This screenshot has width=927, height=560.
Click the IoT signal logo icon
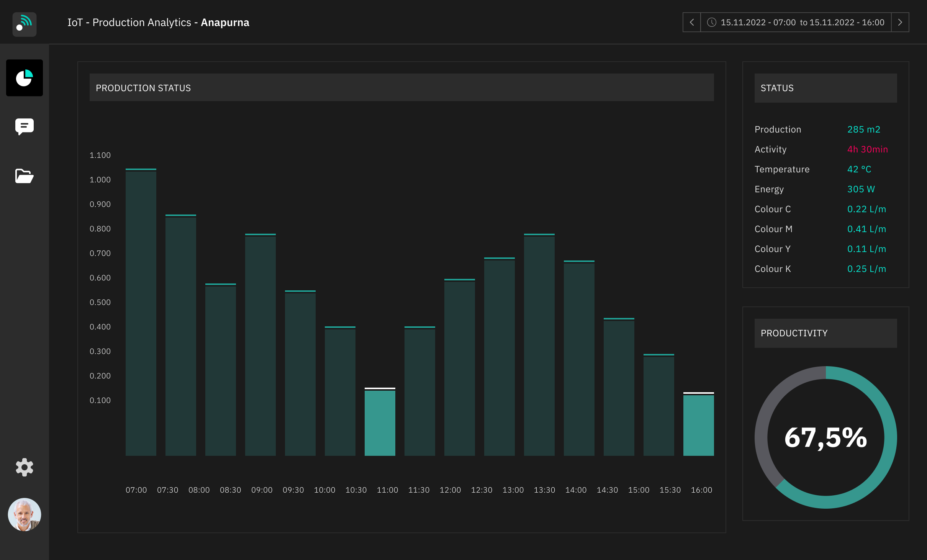pyautogui.click(x=24, y=24)
